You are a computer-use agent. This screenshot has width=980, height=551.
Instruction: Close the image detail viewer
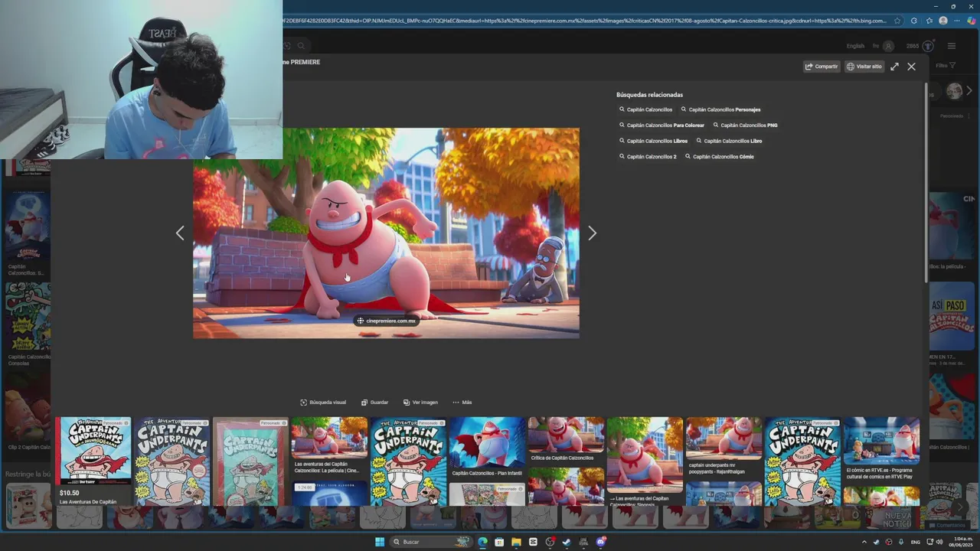tap(911, 67)
